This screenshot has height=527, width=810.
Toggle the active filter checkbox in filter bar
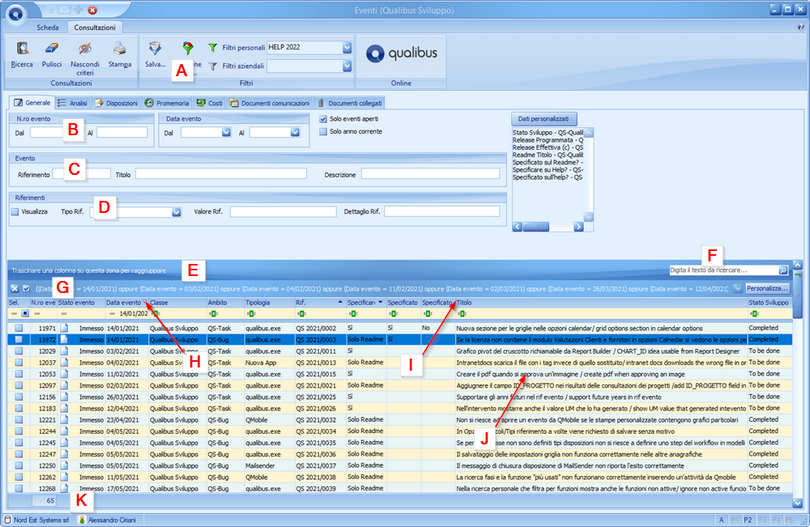(26, 289)
